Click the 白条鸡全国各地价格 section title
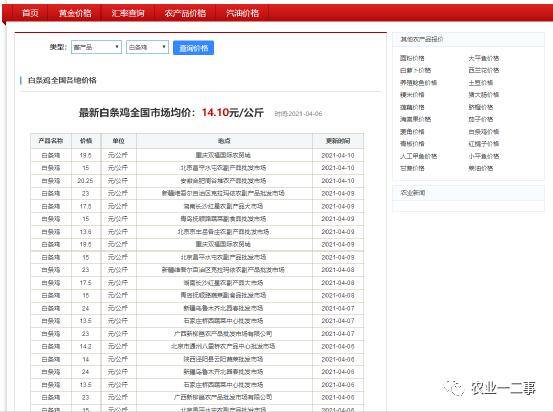The width and height of the screenshot is (553, 412). (62, 80)
